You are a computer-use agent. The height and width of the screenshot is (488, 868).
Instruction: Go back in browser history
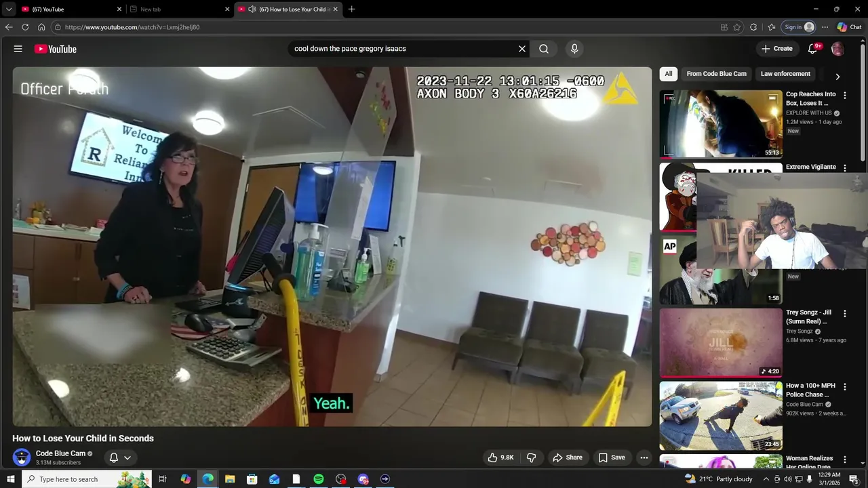click(x=9, y=27)
